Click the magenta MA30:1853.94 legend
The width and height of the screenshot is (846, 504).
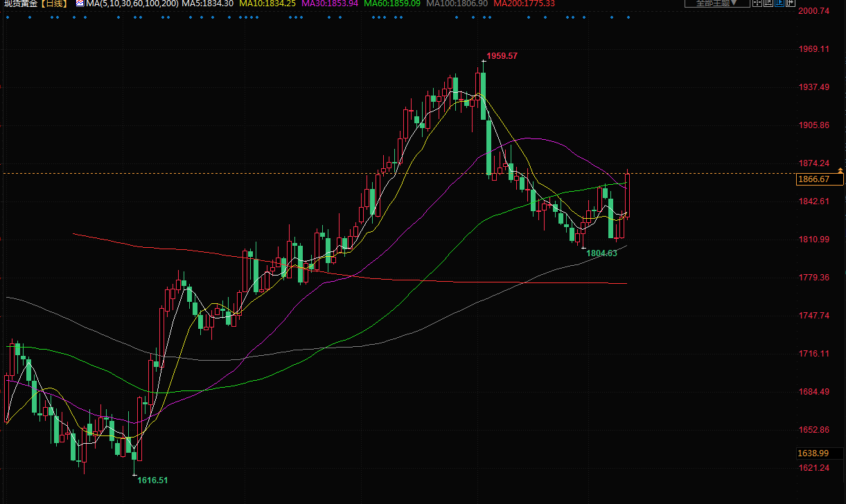point(330,3)
